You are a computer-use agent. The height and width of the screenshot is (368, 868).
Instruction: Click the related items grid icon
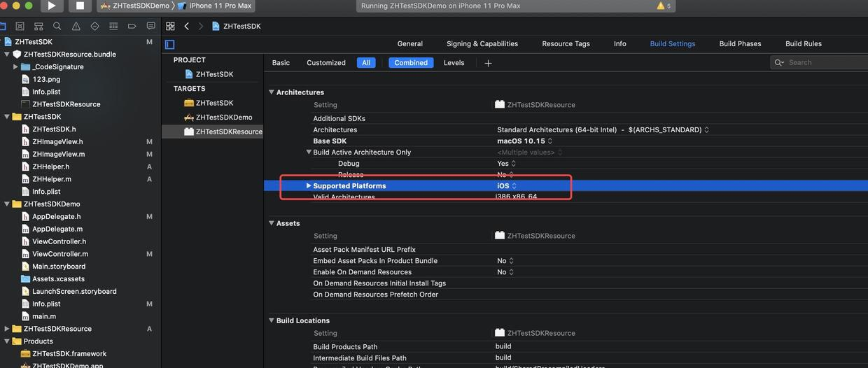[170, 26]
